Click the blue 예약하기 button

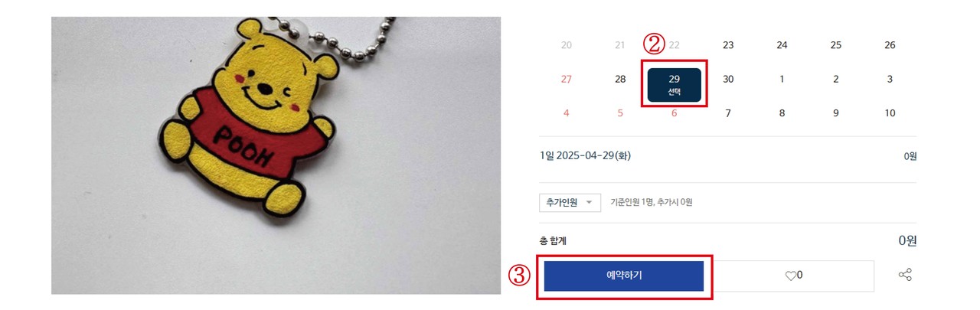[624, 276]
